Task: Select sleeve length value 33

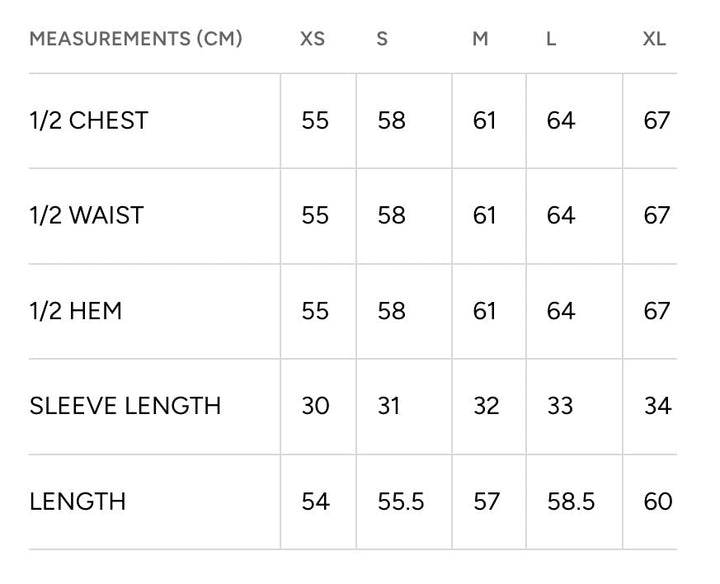Action: tap(560, 406)
